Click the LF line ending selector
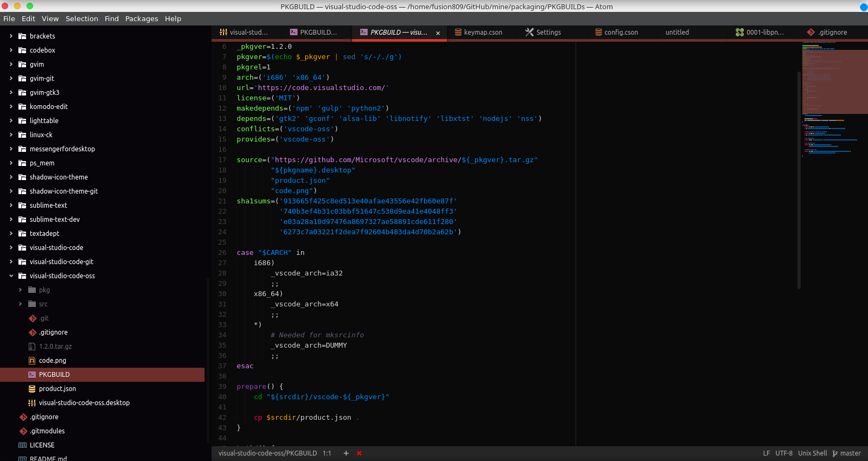Image resolution: width=868 pixels, height=461 pixels. [767, 453]
